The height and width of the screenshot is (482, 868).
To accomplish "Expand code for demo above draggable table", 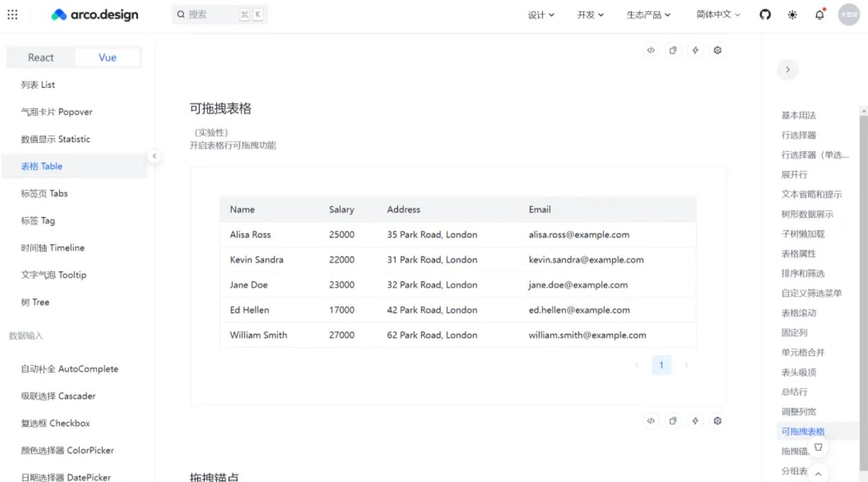I will 650,51.
